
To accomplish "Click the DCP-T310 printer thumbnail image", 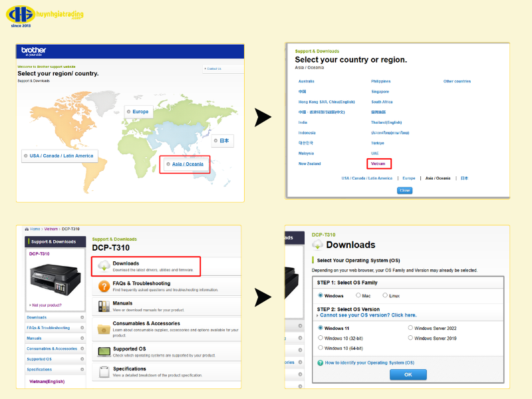I will pyautogui.click(x=55, y=279).
